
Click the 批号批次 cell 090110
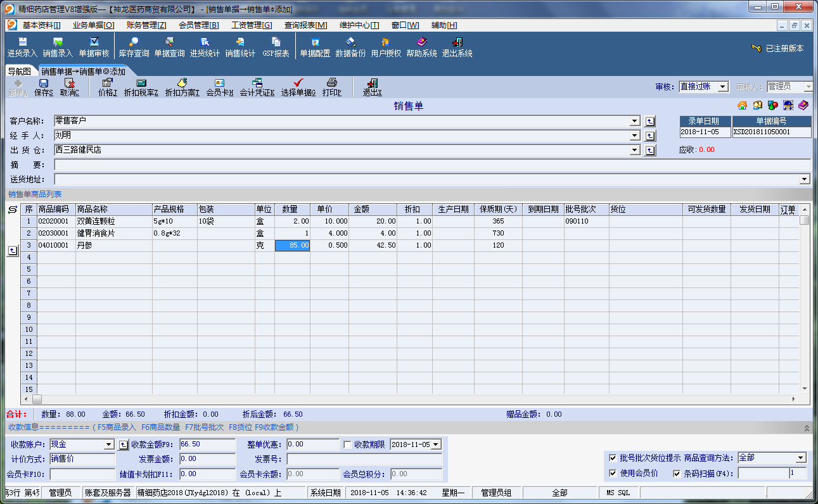(587, 222)
